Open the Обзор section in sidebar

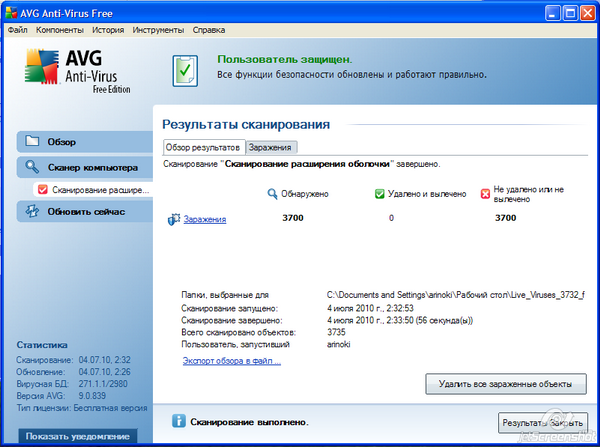pos(85,142)
